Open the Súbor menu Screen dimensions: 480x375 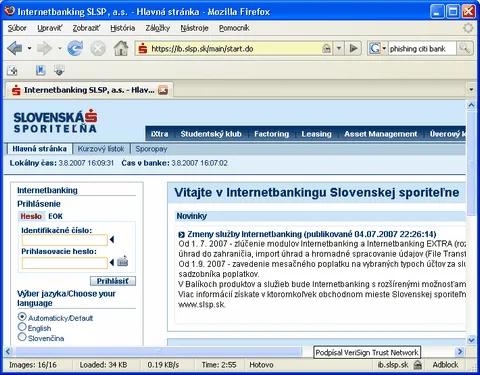pos(17,28)
